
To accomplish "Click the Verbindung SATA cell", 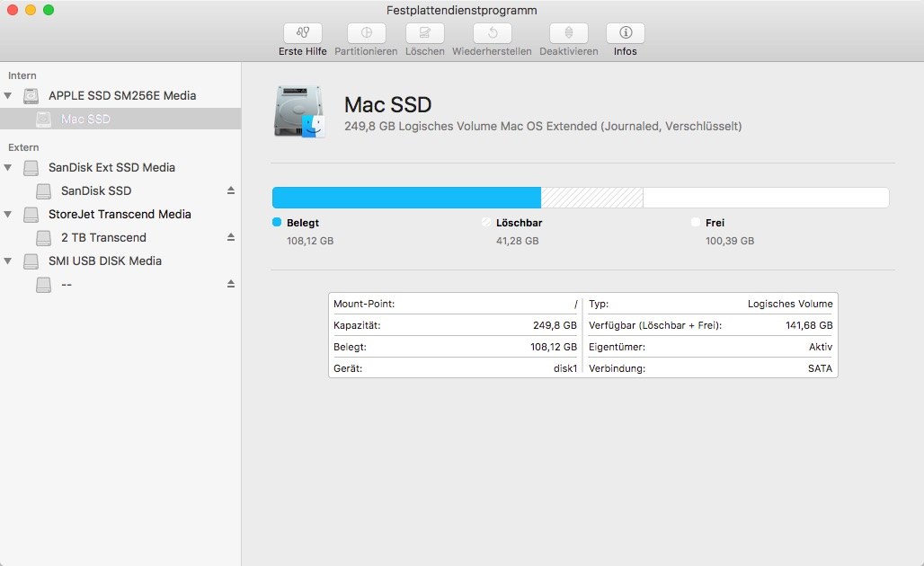I will [711, 368].
